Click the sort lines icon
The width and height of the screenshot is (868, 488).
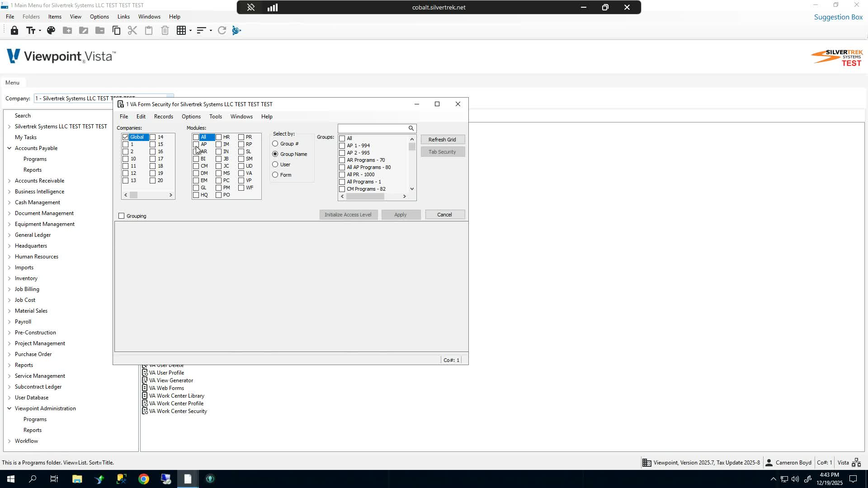tap(201, 30)
